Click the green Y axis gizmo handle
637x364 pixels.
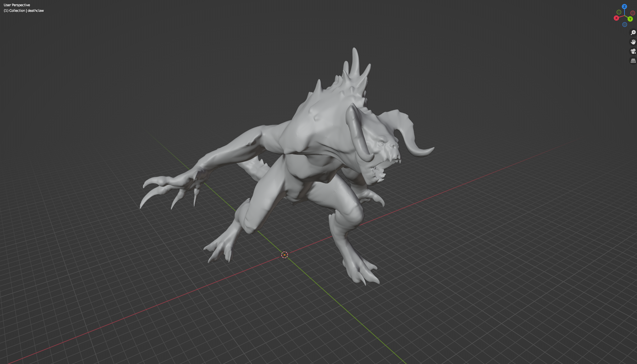click(x=630, y=19)
